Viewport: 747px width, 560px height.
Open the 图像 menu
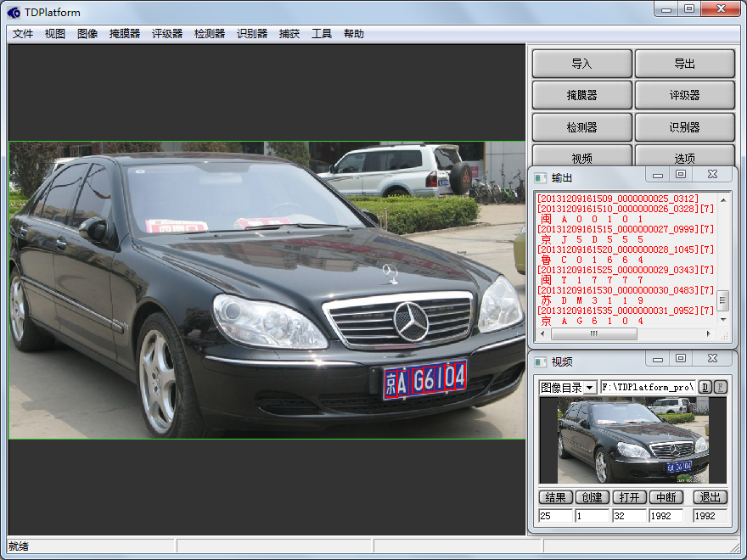coord(87,34)
